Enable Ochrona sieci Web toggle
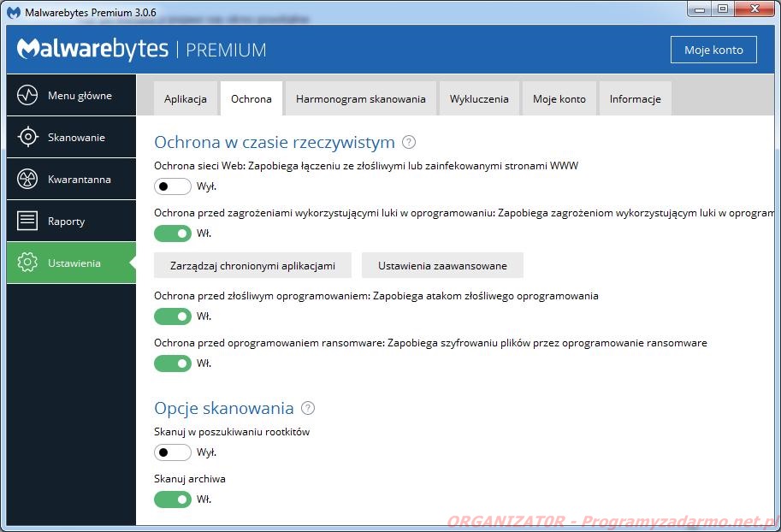Image resolution: width=781 pixels, height=532 pixels. coord(172,186)
